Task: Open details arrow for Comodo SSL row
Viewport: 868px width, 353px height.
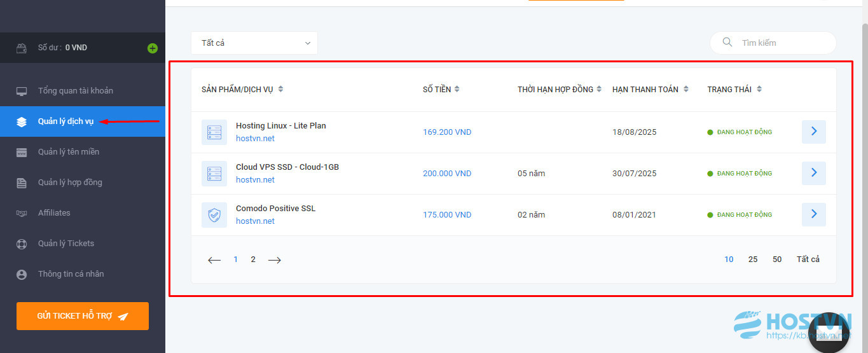Action: click(814, 214)
